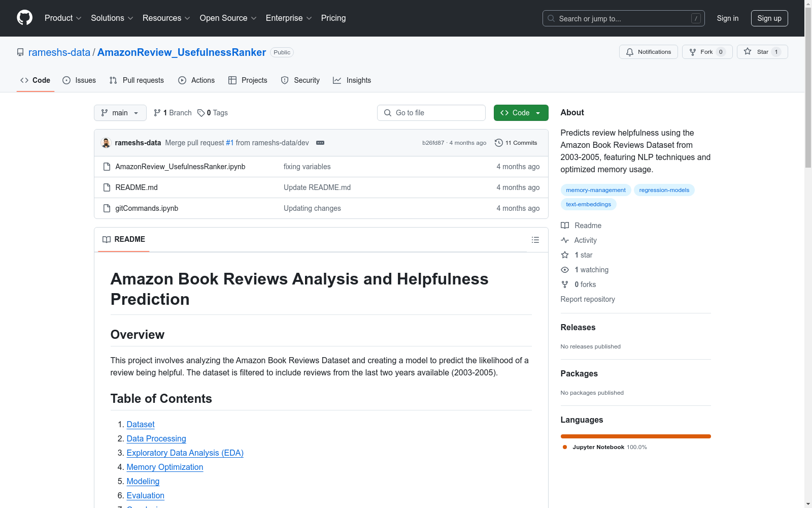The width and height of the screenshot is (812, 508).
Task: Click the eye icon for 1 watching
Action: (x=564, y=270)
